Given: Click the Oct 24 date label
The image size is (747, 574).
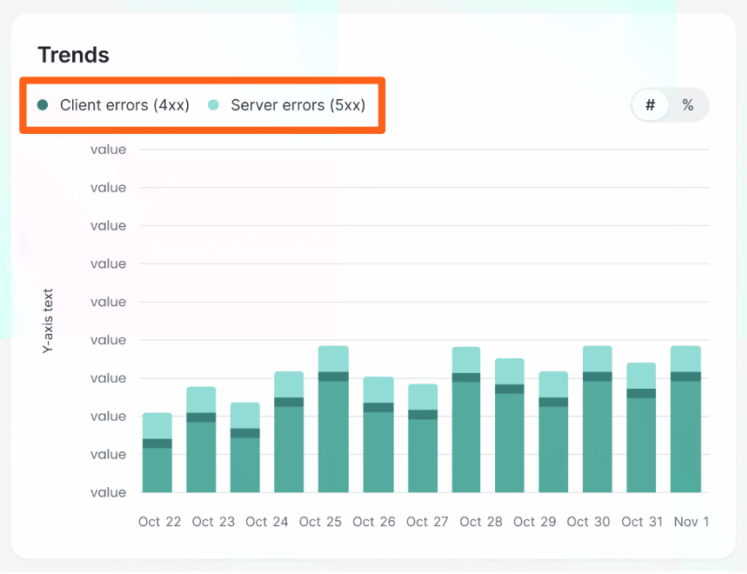Looking at the screenshot, I should pyautogui.click(x=266, y=522).
